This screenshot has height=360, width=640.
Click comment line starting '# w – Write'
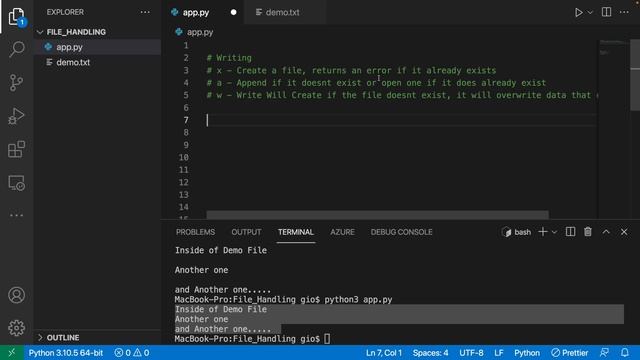402,95
